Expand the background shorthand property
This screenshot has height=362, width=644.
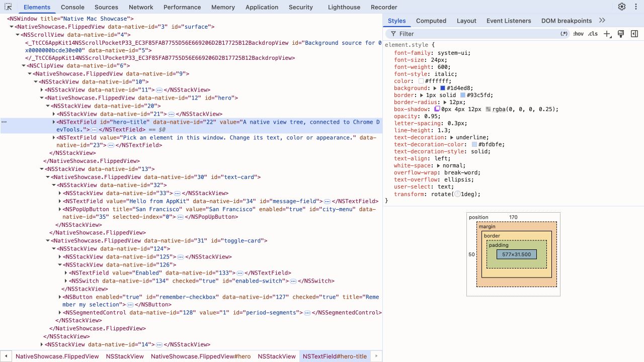point(435,88)
